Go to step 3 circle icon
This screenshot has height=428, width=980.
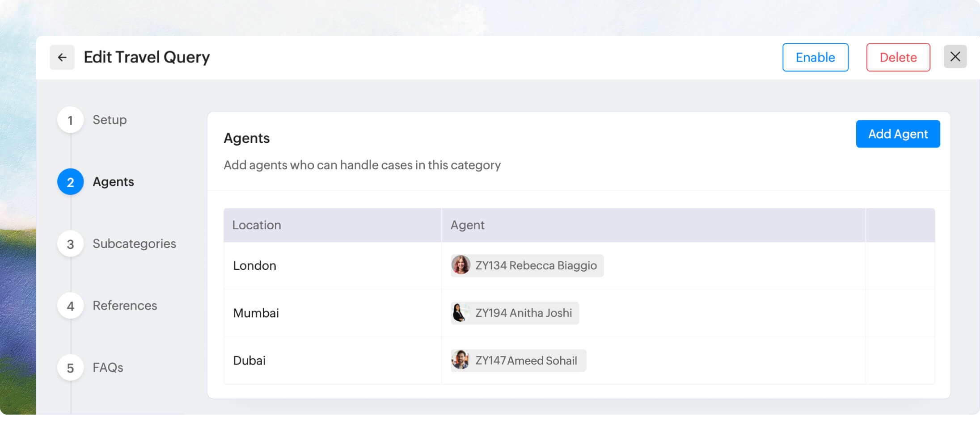(70, 244)
